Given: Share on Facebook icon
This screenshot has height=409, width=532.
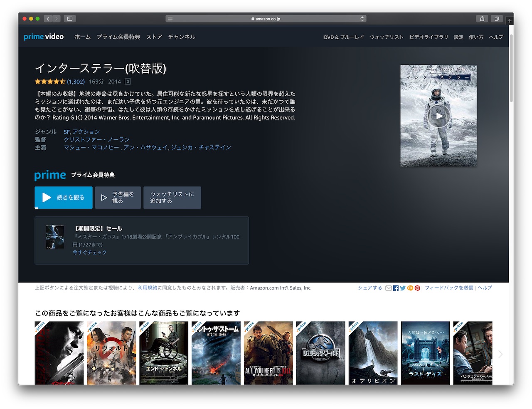Looking at the screenshot, I should [396, 288].
